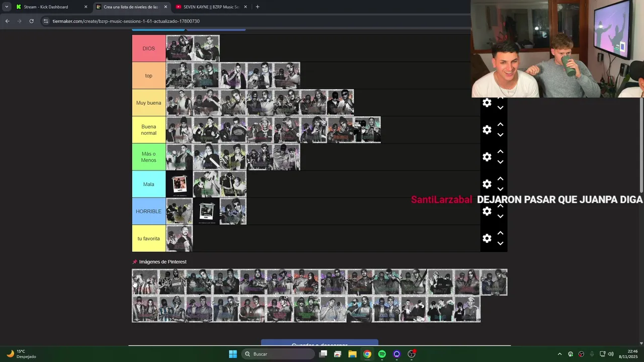
Task: Open settings gear for tu favorita row
Action: point(487,238)
